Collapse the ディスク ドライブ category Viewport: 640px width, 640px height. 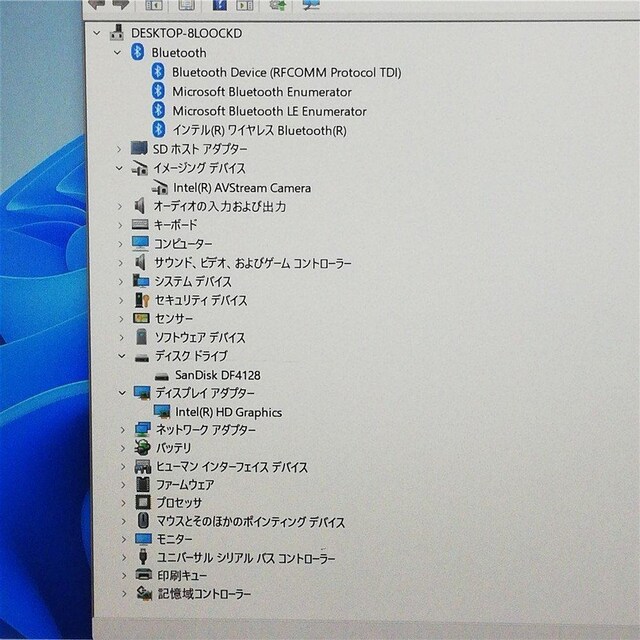coord(122,356)
